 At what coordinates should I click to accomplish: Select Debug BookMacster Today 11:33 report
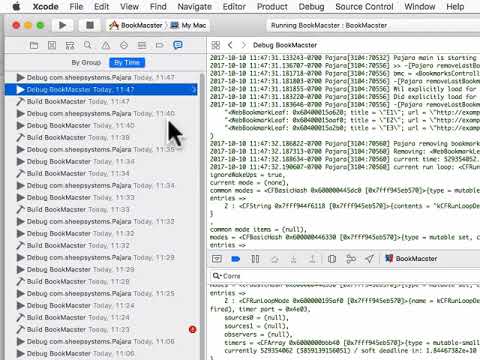pos(101,197)
